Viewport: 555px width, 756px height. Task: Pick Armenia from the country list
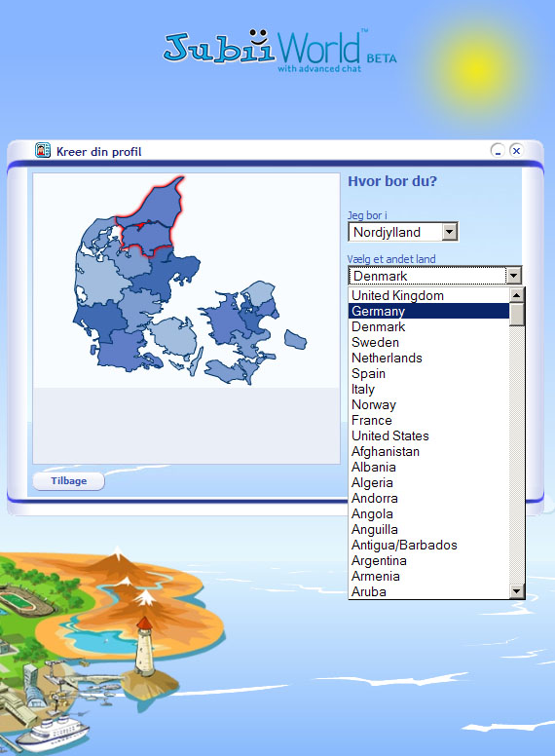click(x=428, y=576)
